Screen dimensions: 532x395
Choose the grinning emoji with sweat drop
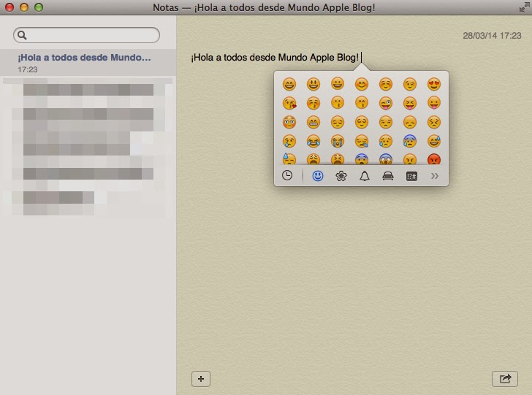point(434,141)
